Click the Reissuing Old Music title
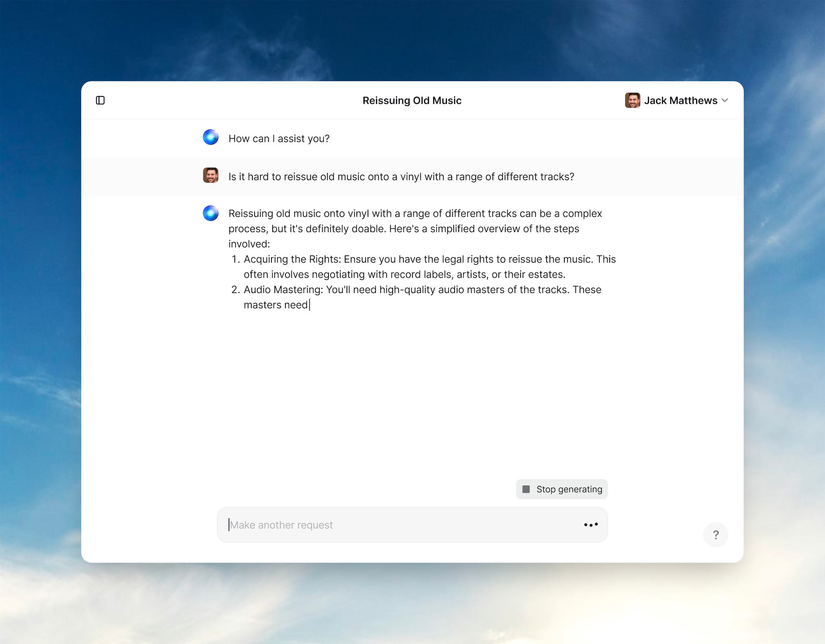 [412, 101]
